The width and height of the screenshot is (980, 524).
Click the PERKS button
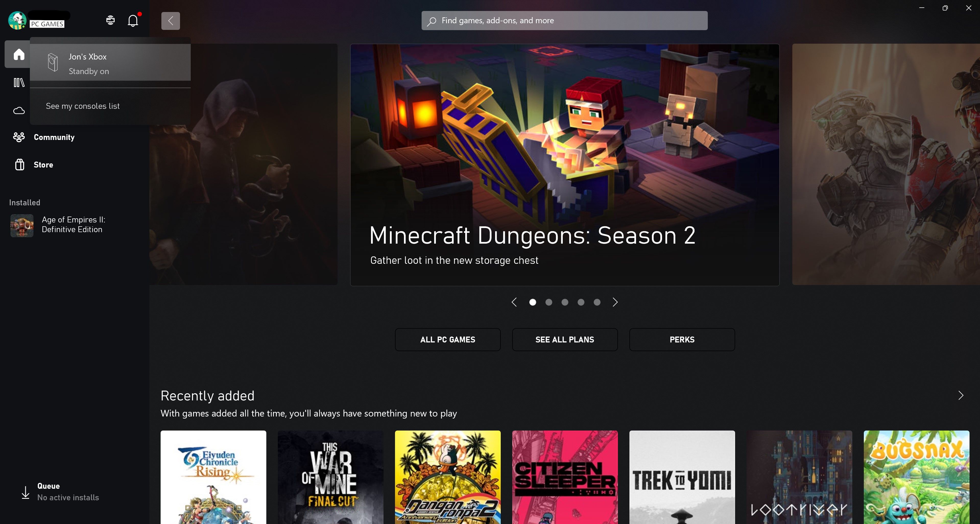click(682, 340)
